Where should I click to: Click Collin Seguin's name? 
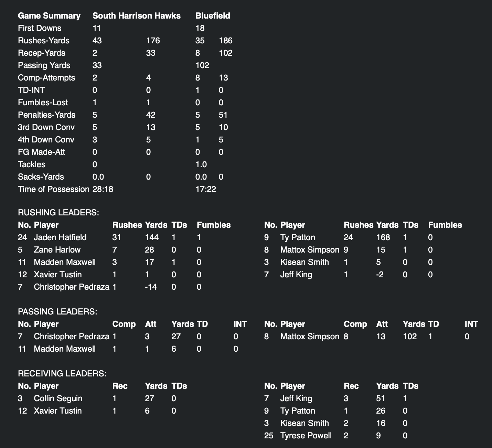coord(58,398)
